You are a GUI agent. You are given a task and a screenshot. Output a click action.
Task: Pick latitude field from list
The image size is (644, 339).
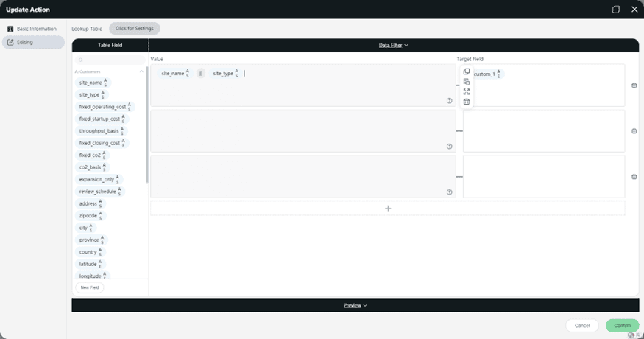point(91,264)
